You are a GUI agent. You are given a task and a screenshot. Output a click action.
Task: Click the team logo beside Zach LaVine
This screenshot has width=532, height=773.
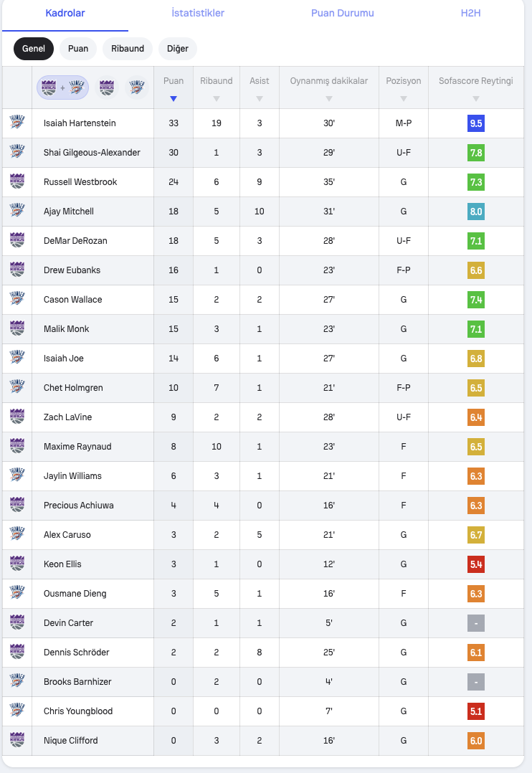click(17, 417)
